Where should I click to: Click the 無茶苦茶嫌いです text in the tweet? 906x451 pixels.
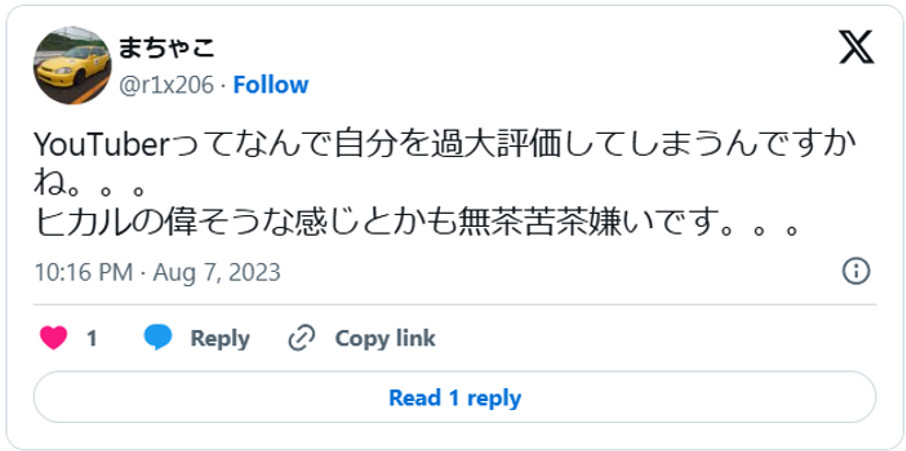602,227
